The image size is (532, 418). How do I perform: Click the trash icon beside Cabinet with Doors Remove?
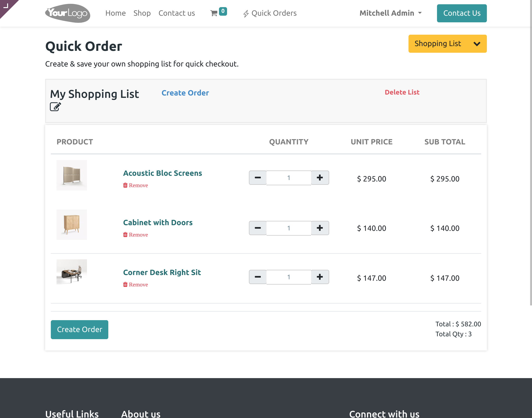(x=126, y=235)
